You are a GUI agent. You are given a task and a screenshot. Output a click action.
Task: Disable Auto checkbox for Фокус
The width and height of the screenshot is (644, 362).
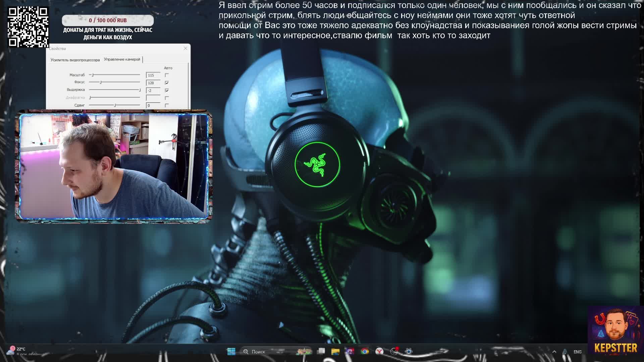point(167,83)
